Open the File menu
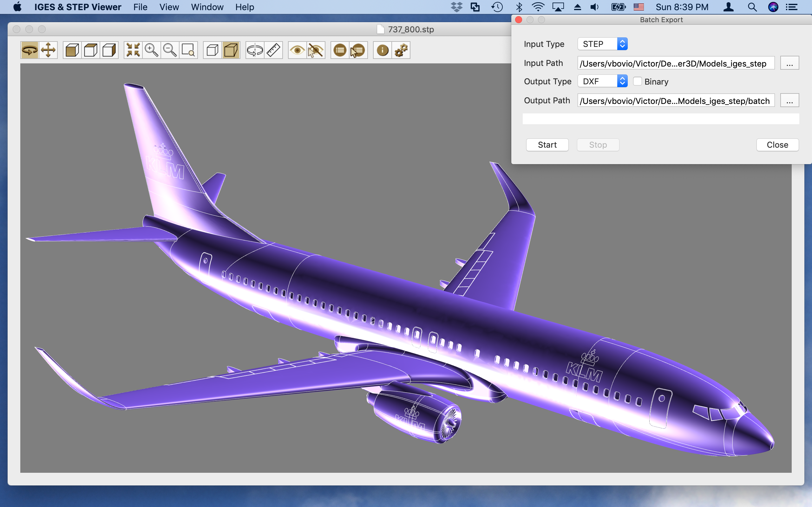This screenshot has height=507, width=812. (x=140, y=7)
